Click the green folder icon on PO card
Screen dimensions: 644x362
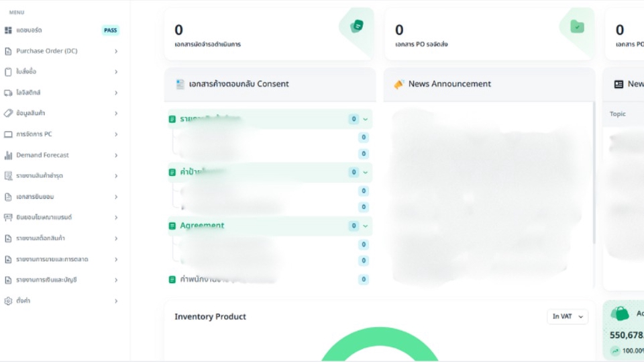577,27
